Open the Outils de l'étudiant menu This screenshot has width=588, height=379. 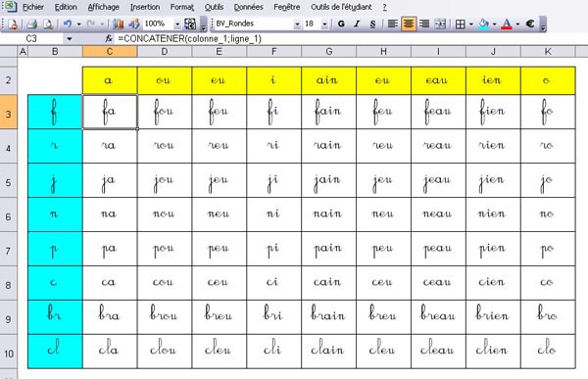pos(341,7)
